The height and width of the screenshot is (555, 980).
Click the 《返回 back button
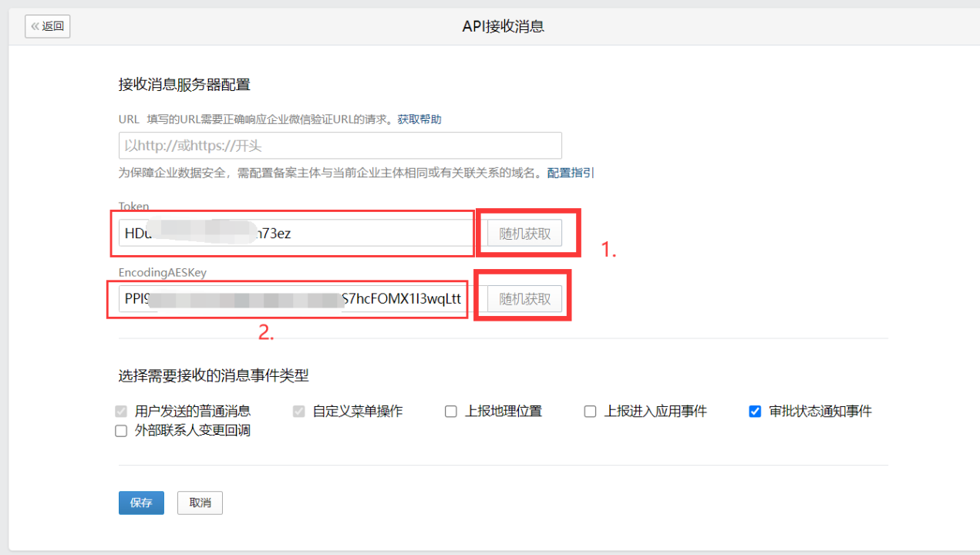[x=47, y=25]
